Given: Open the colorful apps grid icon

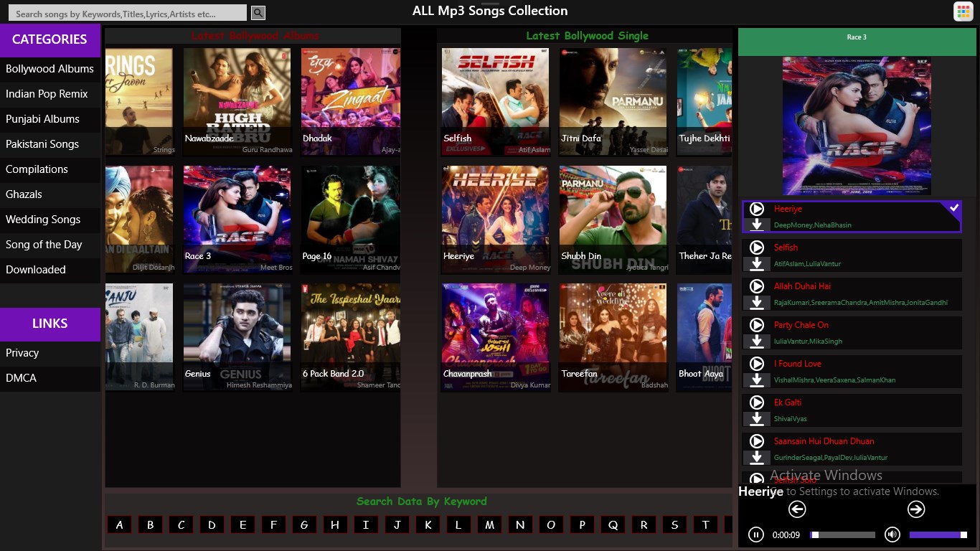Looking at the screenshot, I should [963, 11].
